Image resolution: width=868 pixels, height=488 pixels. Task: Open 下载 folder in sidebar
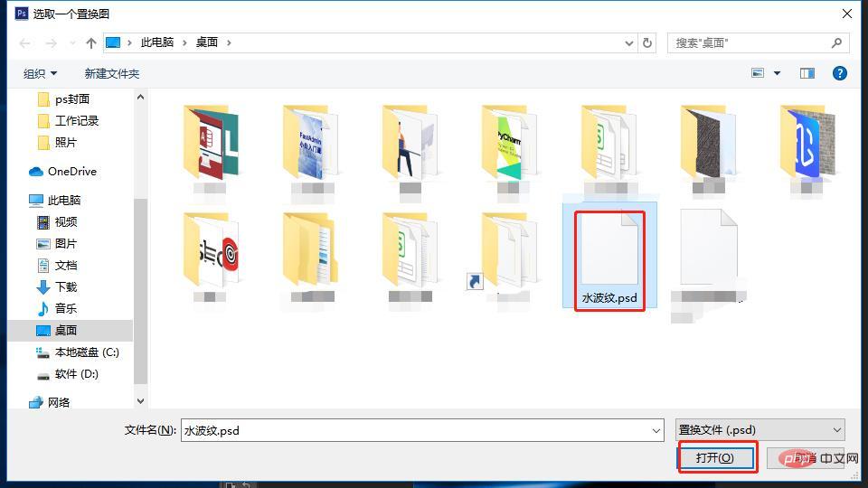coord(57,286)
